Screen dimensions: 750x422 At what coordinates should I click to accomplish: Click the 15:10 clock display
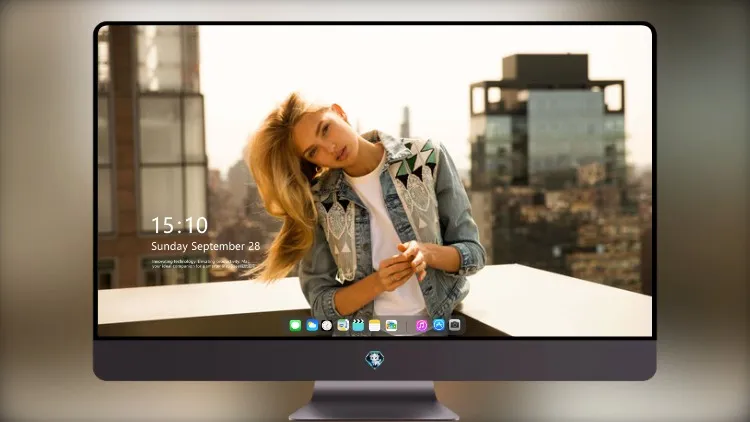(x=180, y=225)
